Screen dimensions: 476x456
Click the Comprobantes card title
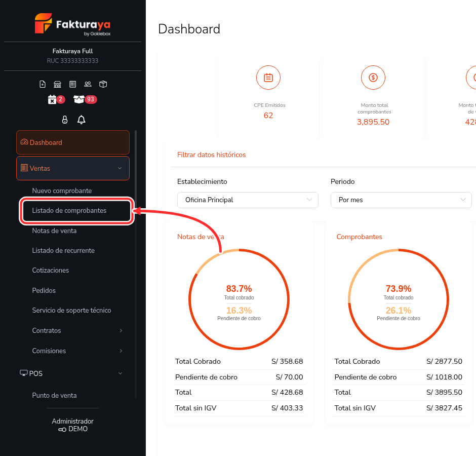(359, 237)
